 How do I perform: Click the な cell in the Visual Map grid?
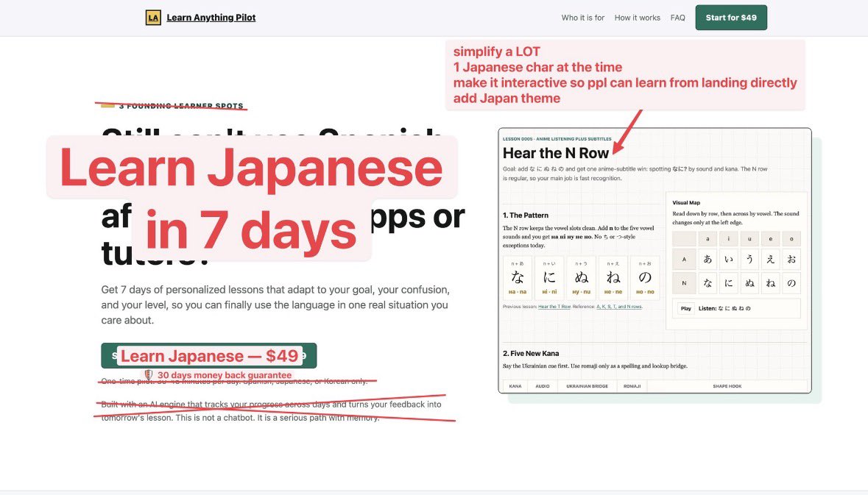click(x=708, y=283)
